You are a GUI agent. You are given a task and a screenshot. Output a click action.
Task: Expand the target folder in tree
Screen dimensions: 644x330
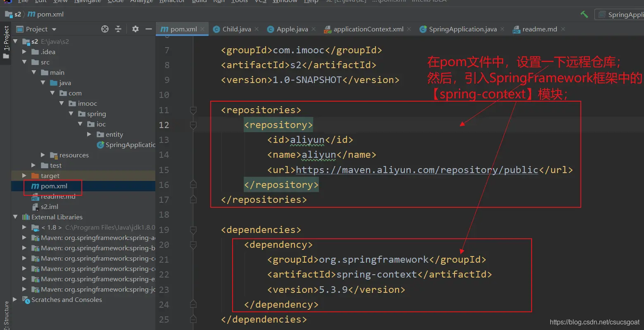24,176
